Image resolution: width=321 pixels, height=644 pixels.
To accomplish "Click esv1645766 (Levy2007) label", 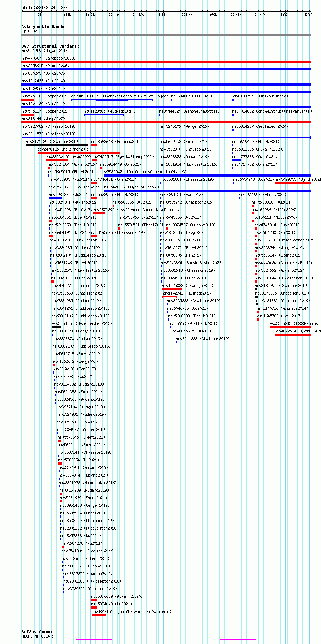I will tap(280, 316).
